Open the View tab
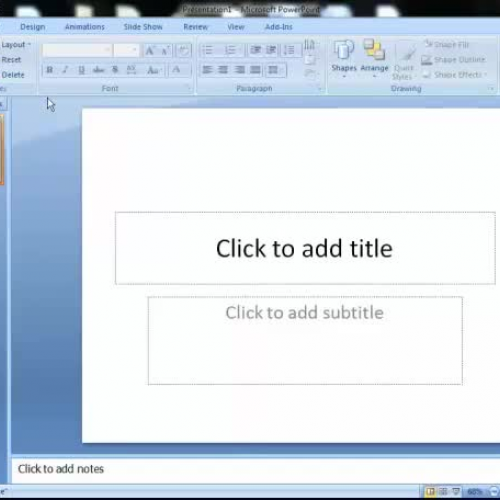This screenshot has height=500, width=500. pyautogui.click(x=236, y=27)
